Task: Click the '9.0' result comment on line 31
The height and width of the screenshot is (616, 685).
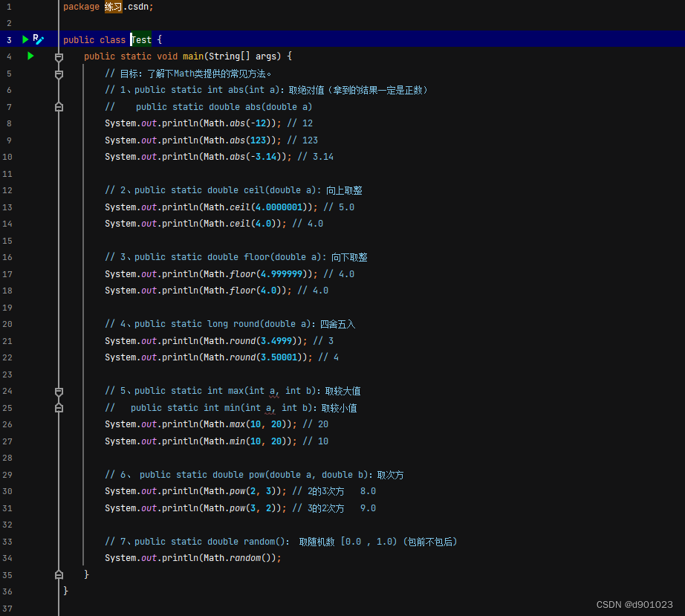Action: tap(368, 508)
